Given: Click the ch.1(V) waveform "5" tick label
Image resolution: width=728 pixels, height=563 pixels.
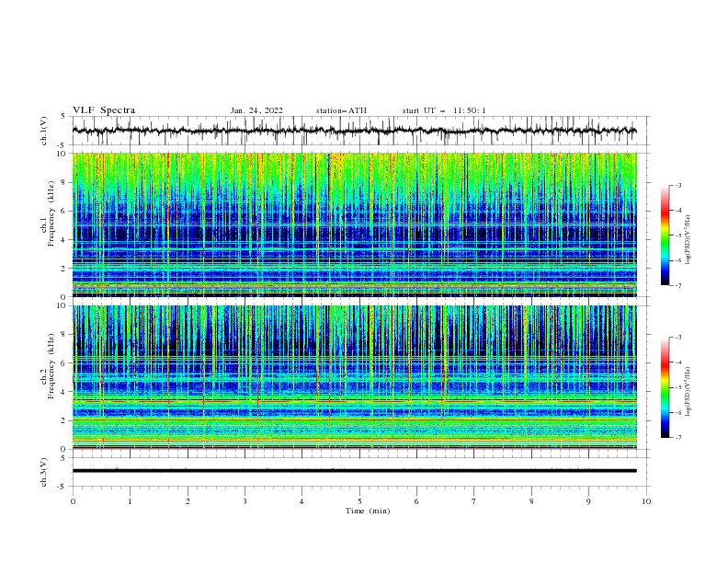Looking at the screenshot, I should (x=63, y=117).
